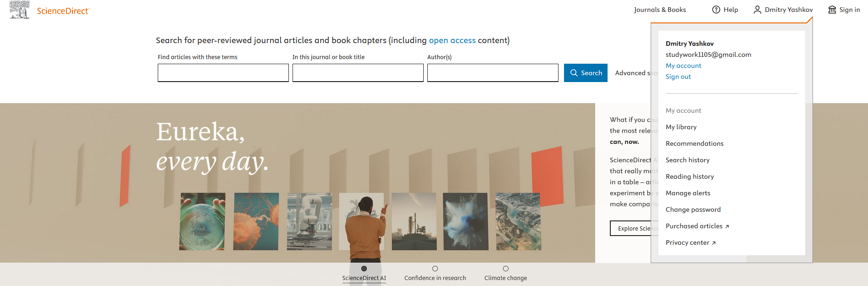
Task: Select the ScienceDirect AI carousel radio
Action: click(364, 269)
